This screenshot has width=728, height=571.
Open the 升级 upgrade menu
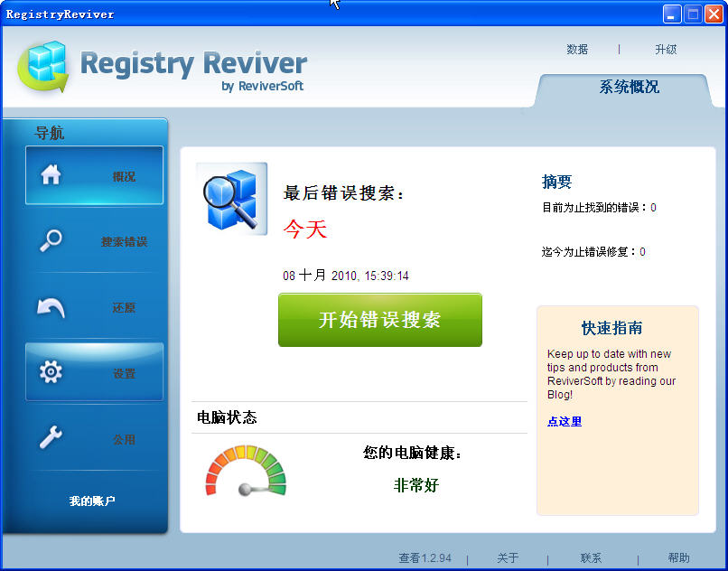click(x=666, y=50)
